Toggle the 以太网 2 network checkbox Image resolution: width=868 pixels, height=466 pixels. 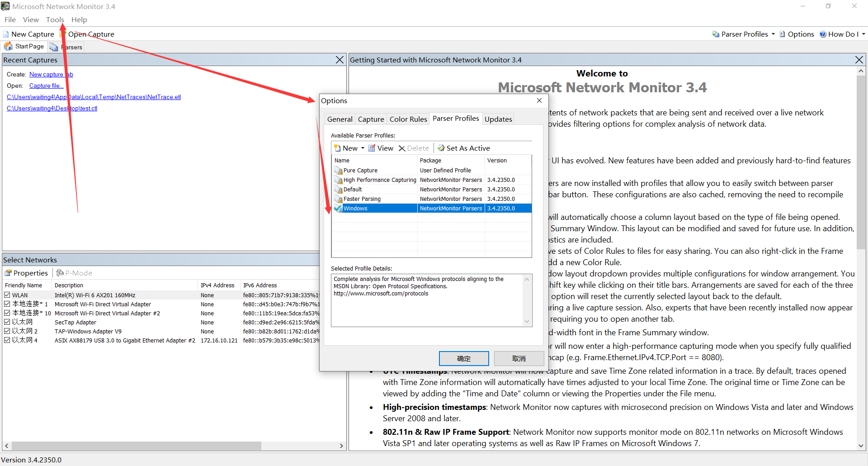pos(7,331)
